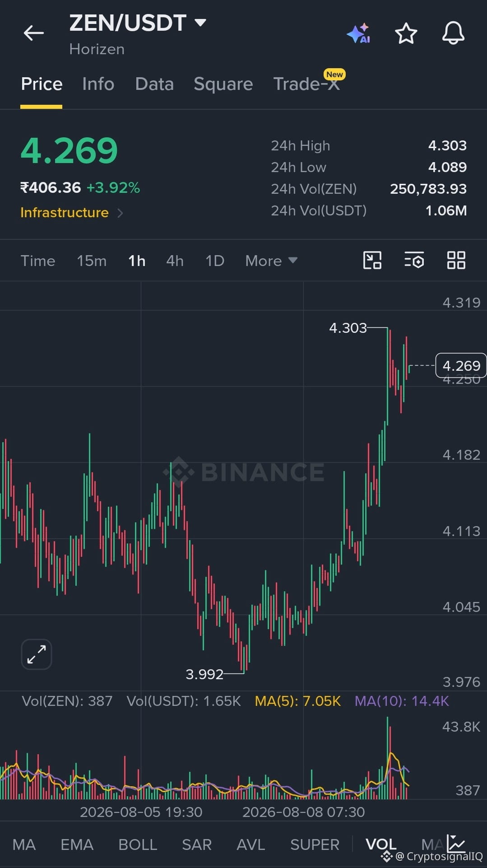Switch to the Info tab
Screen dimensions: 487x868
(x=98, y=84)
